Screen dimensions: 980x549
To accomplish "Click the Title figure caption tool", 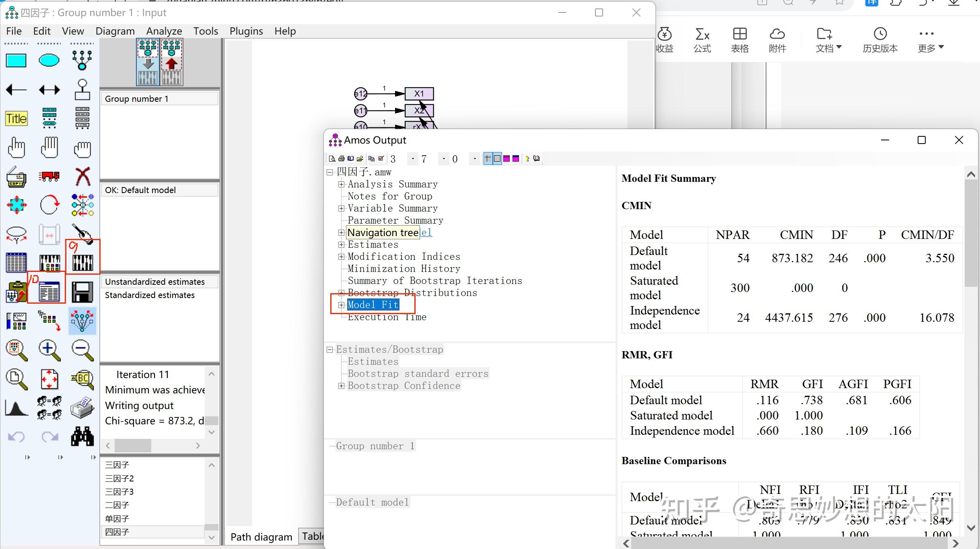I will pyautogui.click(x=16, y=119).
